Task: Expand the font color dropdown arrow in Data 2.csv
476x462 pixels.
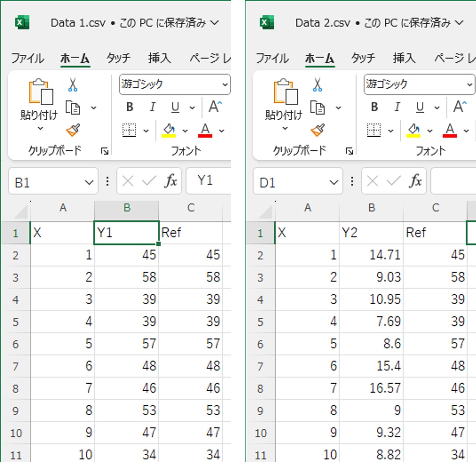Action: tap(466, 131)
